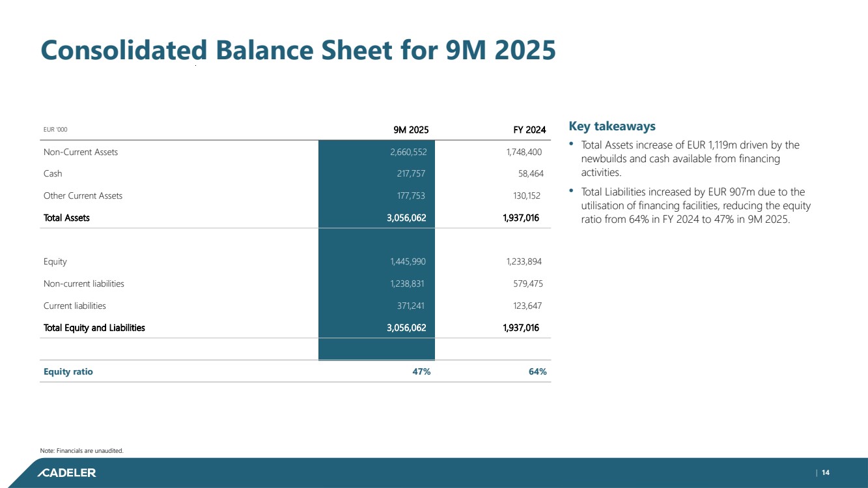This screenshot has height=488, width=868.
Task: Select the 9M 2025 column header
Action: tap(411, 130)
